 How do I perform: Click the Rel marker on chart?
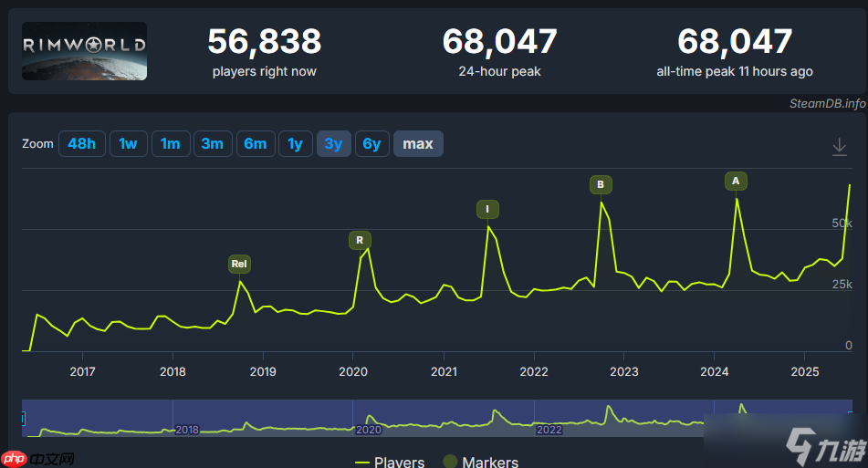[239, 264]
